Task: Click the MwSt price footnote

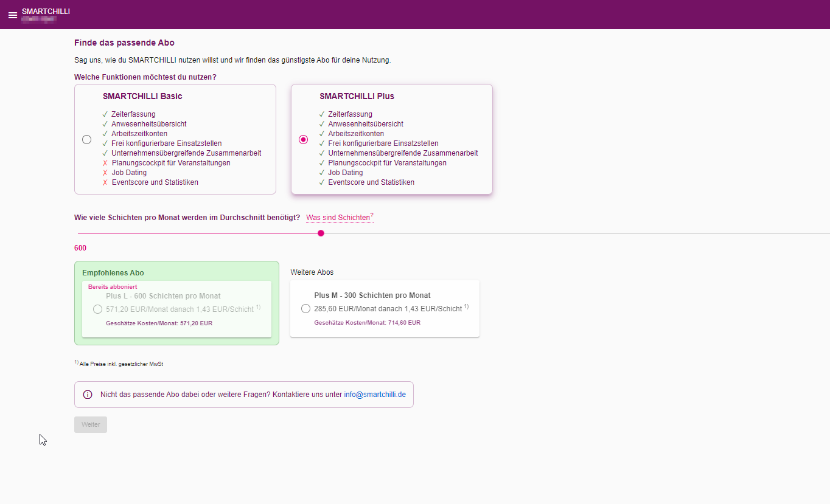Action: tap(119, 364)
